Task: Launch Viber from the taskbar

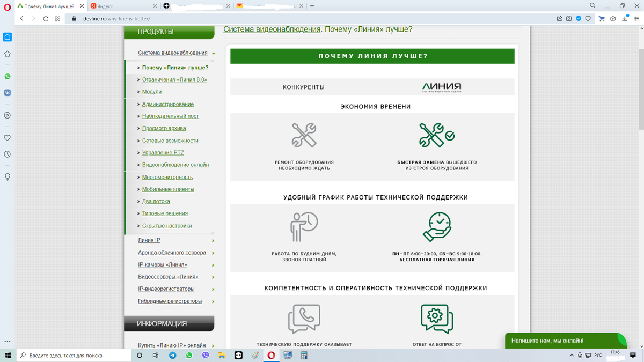Action: (206, 355)
